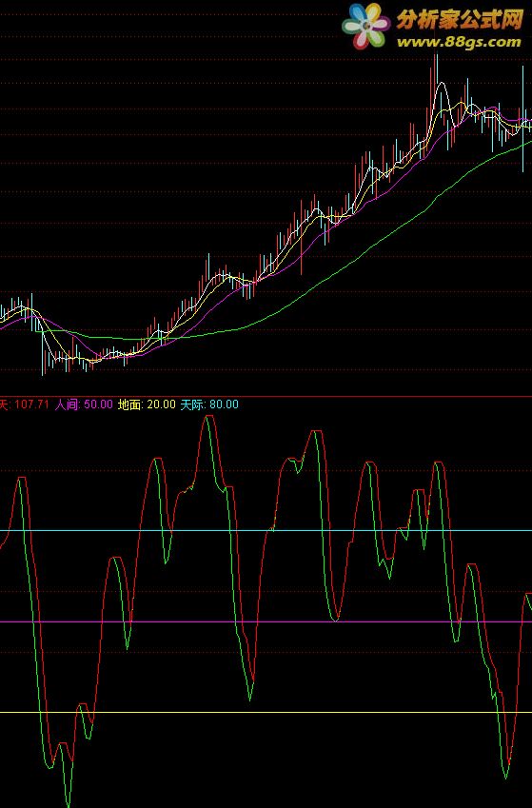
Task: Click the highest oscillator peak under the labels
Action: [207, 418]
